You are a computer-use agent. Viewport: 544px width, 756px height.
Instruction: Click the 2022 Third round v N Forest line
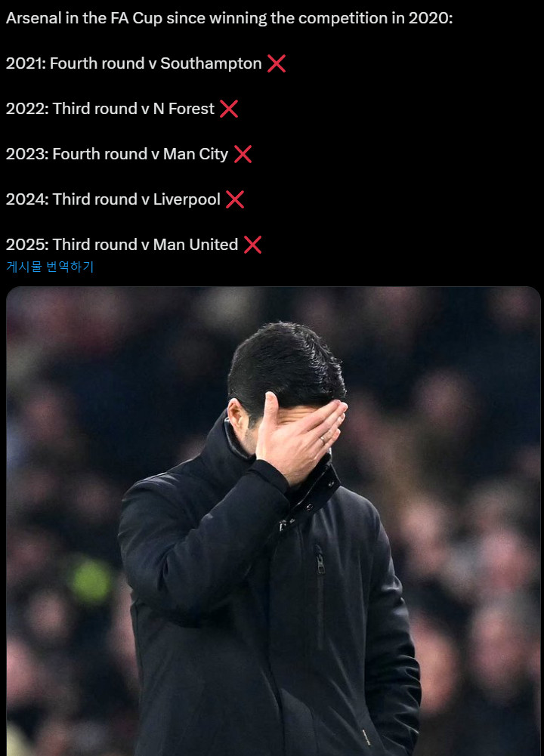122,109
